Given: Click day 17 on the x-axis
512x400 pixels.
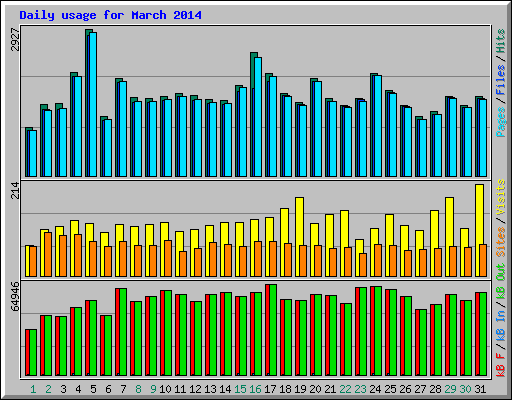Looking at the screenshot, I should pos(270,389).
